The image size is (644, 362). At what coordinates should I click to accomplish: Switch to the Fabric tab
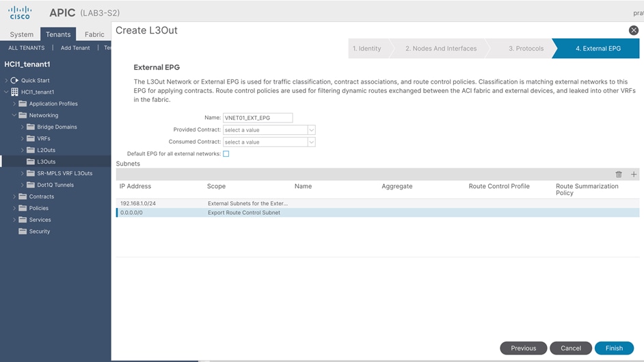[x=94, y=34]
